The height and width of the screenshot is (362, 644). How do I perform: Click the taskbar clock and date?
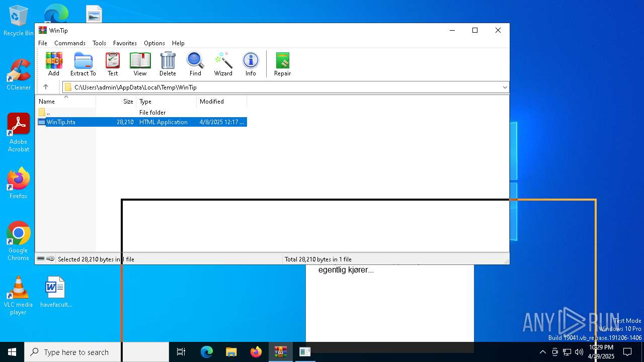pyautogui.click(x=602, y=352)
